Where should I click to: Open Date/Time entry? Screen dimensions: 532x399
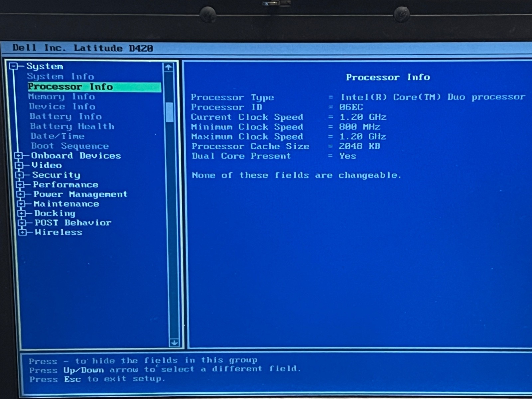coord(58,136)
